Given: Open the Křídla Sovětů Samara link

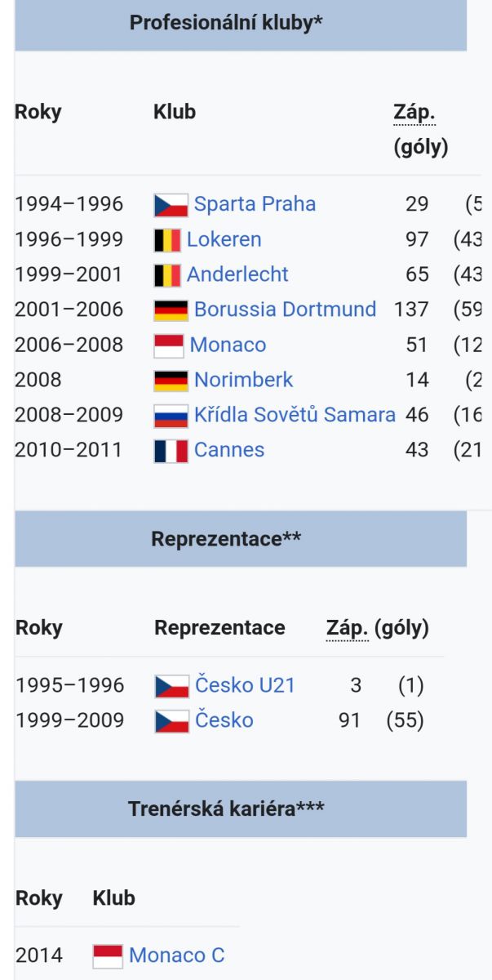Looking at the screenshot, I should (x=295, y=415).
